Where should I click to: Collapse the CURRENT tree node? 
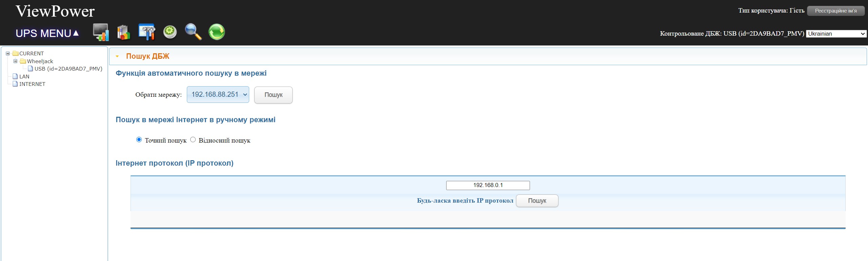(7, 54)
